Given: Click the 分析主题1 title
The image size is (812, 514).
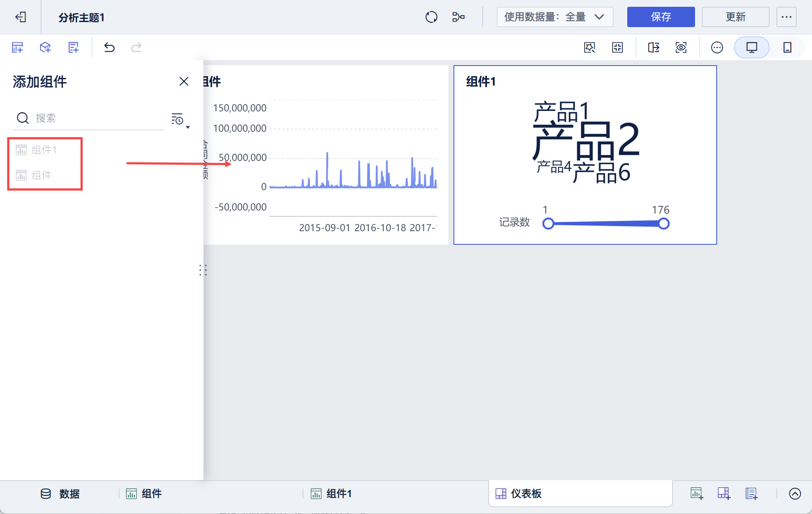Looking at the screenshot, I should tap(81, 17).
